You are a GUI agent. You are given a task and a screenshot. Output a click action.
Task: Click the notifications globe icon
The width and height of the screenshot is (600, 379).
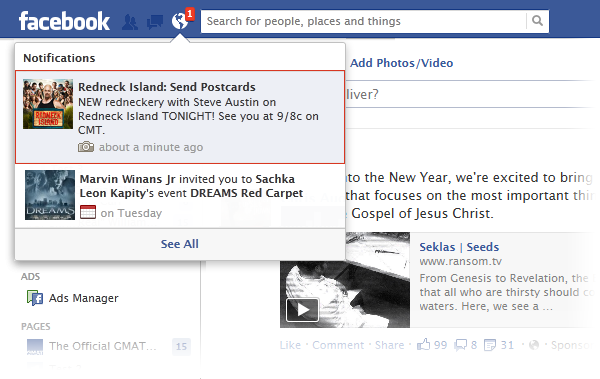179,21
